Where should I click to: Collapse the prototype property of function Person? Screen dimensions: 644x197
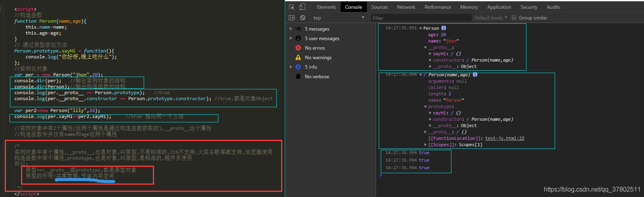coord(426,107)
